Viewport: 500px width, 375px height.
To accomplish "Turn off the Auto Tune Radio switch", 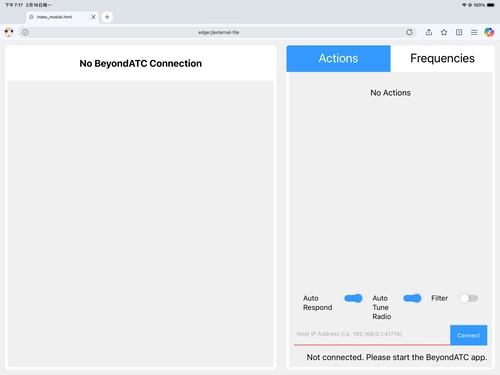I will point(412,298).
